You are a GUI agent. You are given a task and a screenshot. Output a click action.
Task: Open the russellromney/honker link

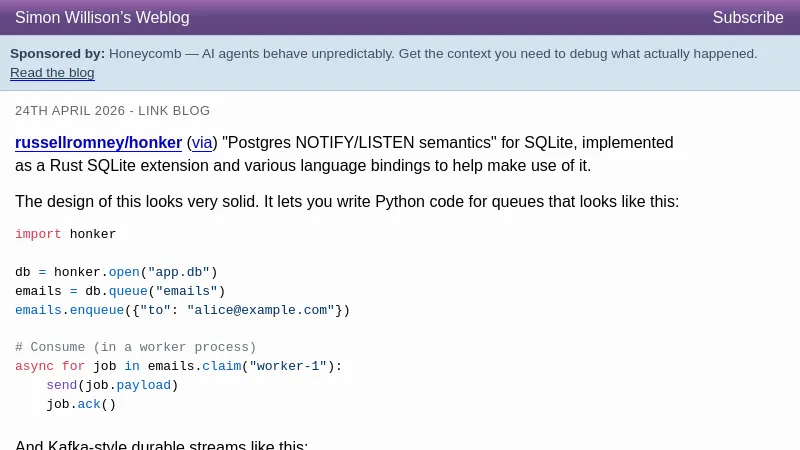point(98,143)
